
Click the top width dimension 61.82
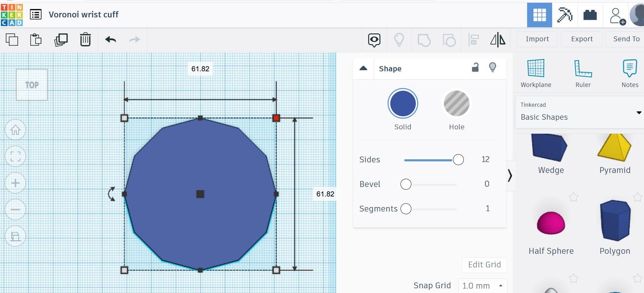click(x=200, y=69)
